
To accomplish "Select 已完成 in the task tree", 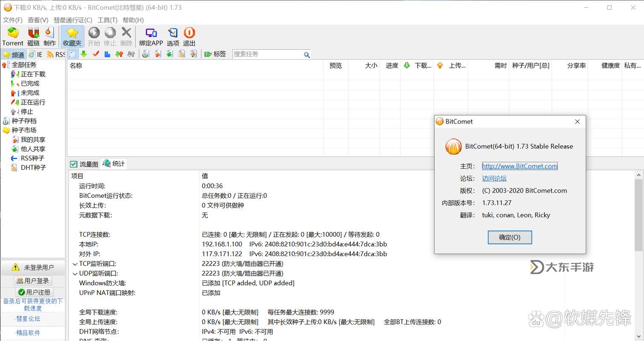I will click(x=30, y=84).
